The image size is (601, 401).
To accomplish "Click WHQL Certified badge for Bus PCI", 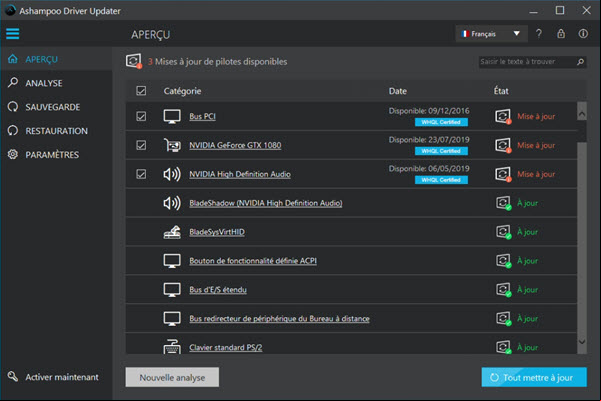I will coord(441,122).
